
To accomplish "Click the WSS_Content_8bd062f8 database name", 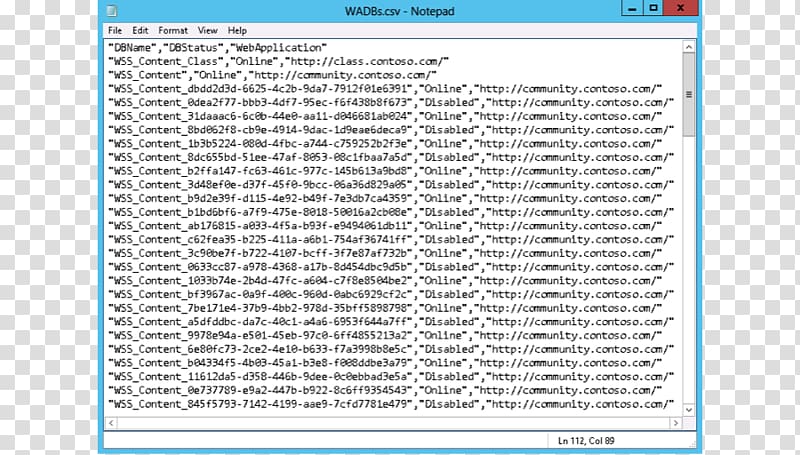I will pos(260,130).
